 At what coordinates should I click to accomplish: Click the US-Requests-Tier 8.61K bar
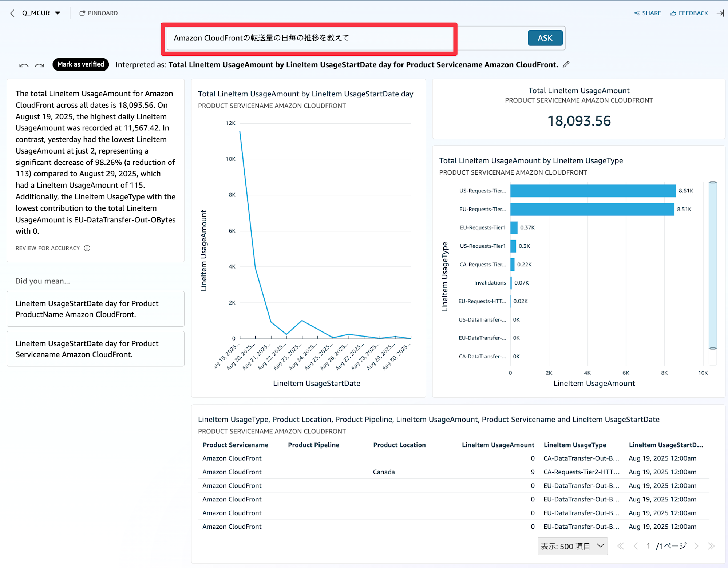593,191
